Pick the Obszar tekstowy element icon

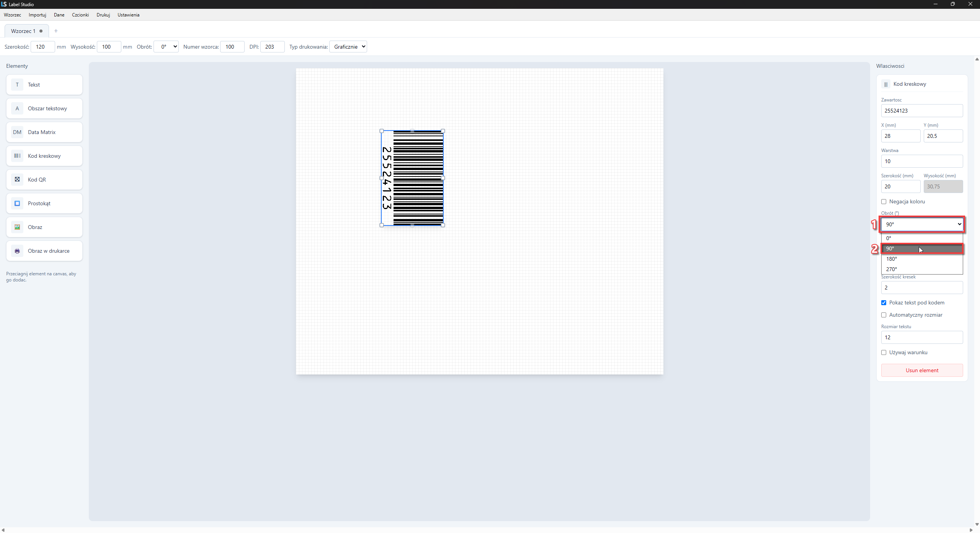[x=17, y=108]
